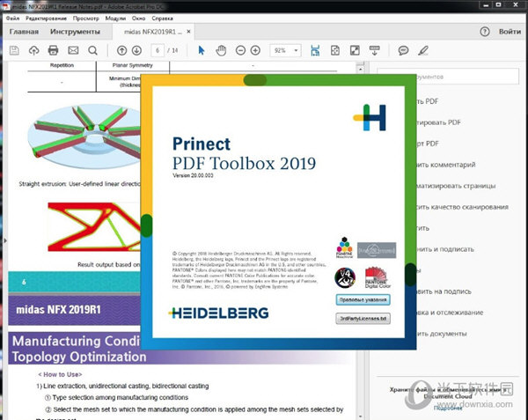Open search with magnifier icon
The width and height of the screenshot is (528, 420).
pos(92,50)
